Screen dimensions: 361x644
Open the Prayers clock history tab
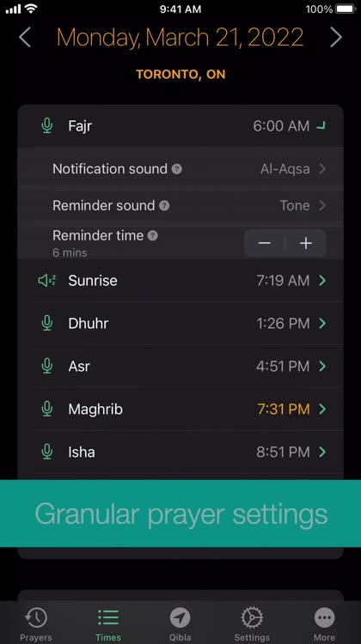point(36,617)
